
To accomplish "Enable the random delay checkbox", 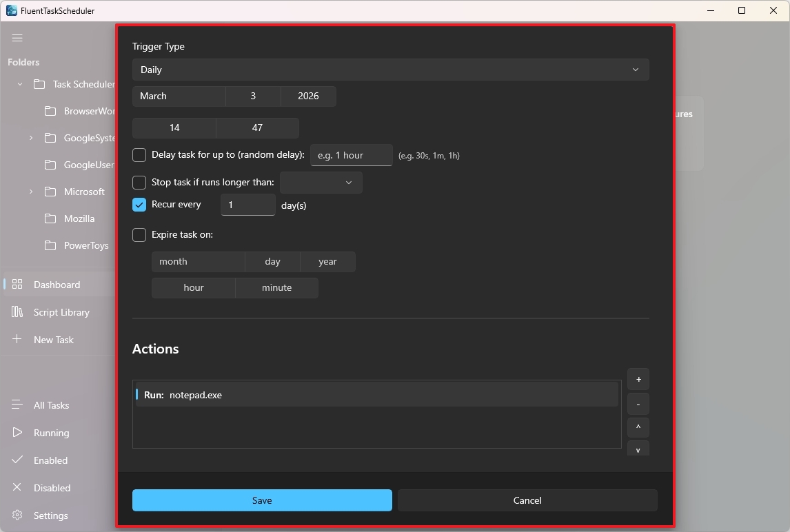I will (139, 155).
